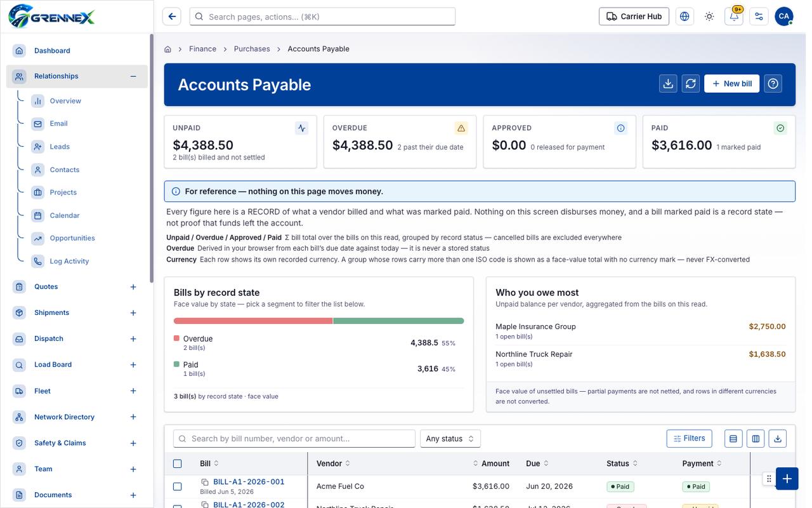Expand the Fleet sidebar section
This screenshot has height=508, width=812.
coord(133,391)
